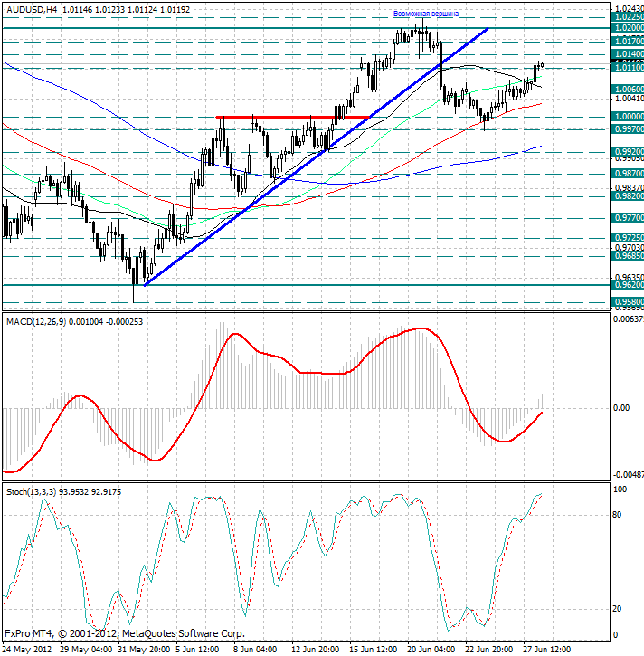Image resolution: width=644 pixels, height=656 pixels.
Task: Click the '29 May 04:00' time axis label
Action: [x=86, y=650]
